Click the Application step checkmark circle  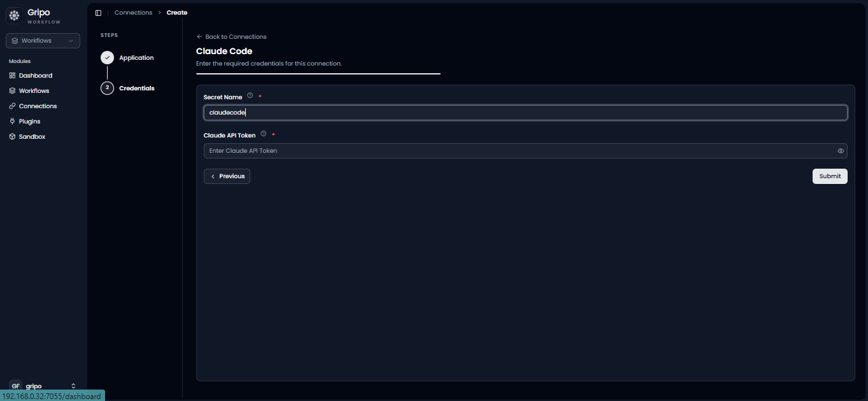click(x=107, y=58)
